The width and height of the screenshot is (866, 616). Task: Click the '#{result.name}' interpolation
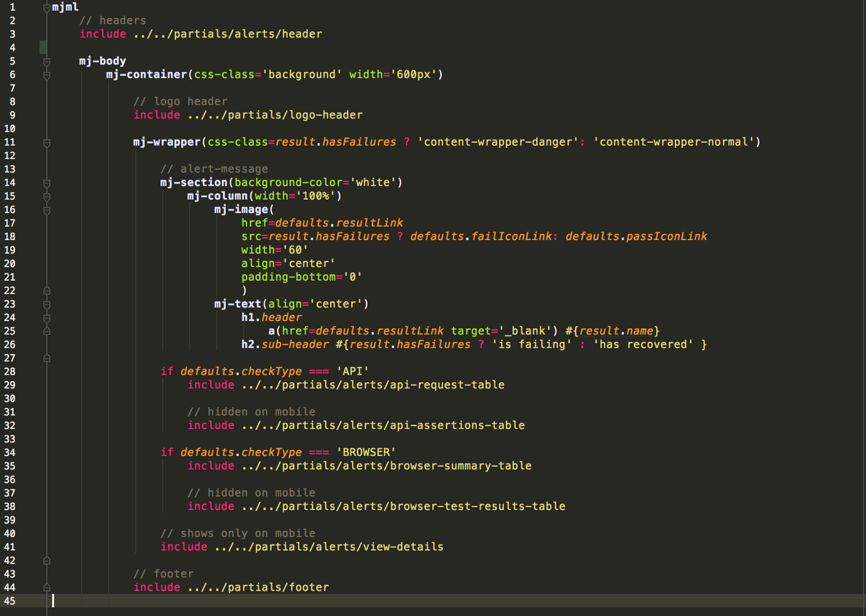pos(613,332)
